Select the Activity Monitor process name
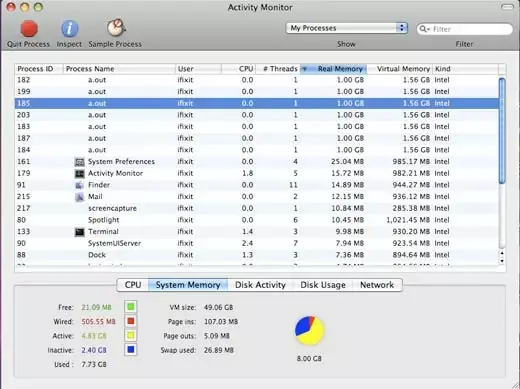The height and width of the screenshot is (389, 520). point(115,173)
